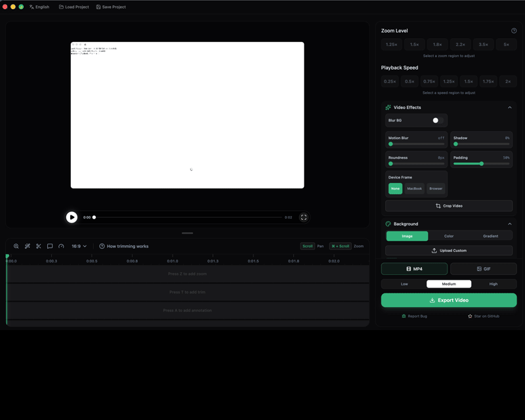This screenshot has height=420, width=525.
Task: Switch Background to the Color tab
Action: 448,236
